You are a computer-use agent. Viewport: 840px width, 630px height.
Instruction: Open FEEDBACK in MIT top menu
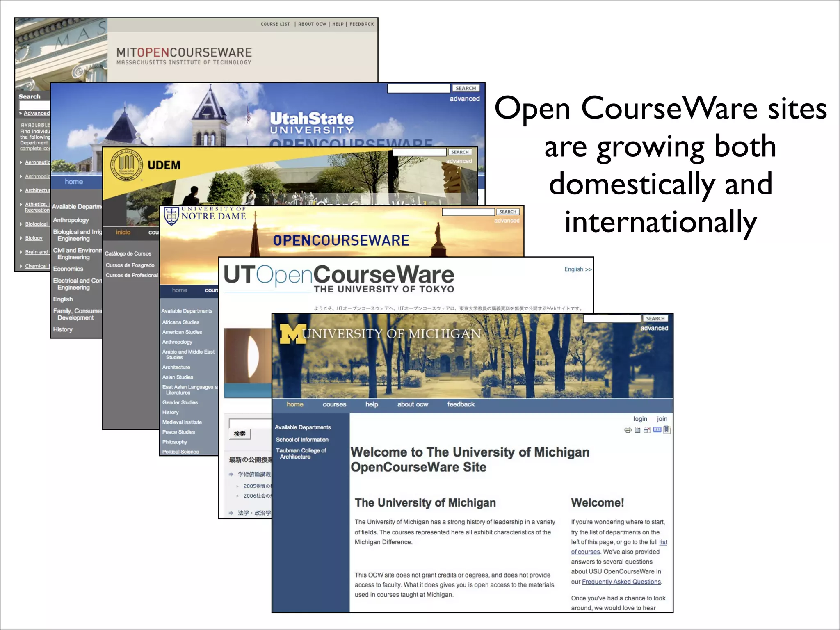362,24
